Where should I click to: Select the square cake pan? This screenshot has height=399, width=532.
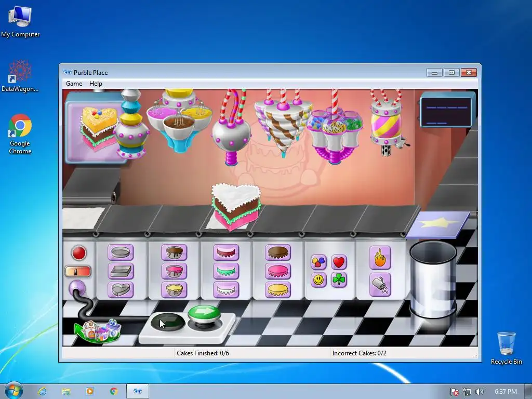coord(121,271)
